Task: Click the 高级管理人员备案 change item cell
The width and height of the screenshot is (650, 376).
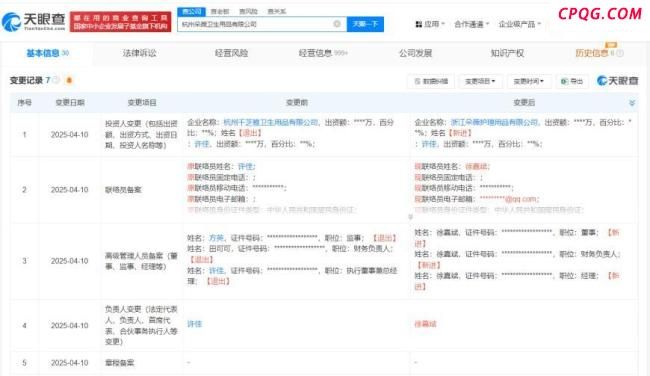Action: 141,261
